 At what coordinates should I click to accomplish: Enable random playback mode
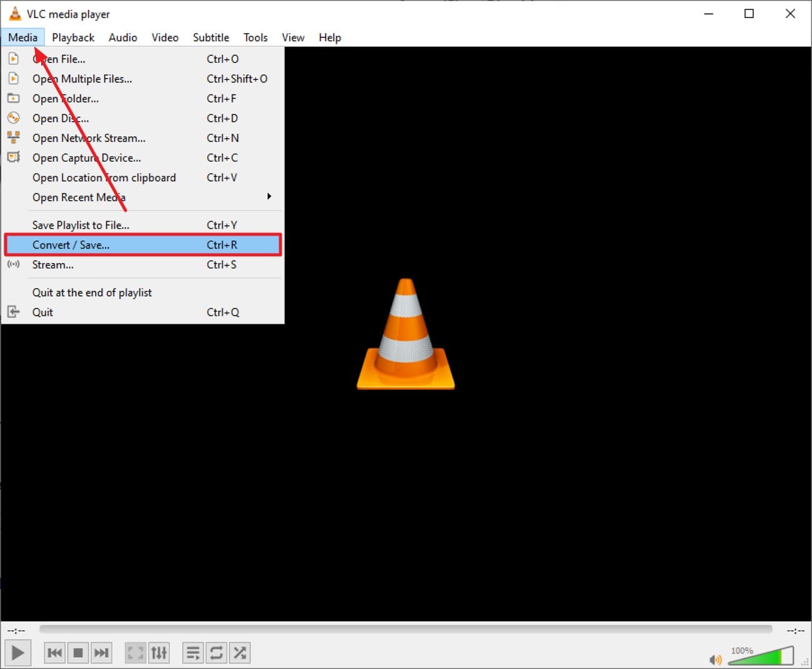point(240,652)
